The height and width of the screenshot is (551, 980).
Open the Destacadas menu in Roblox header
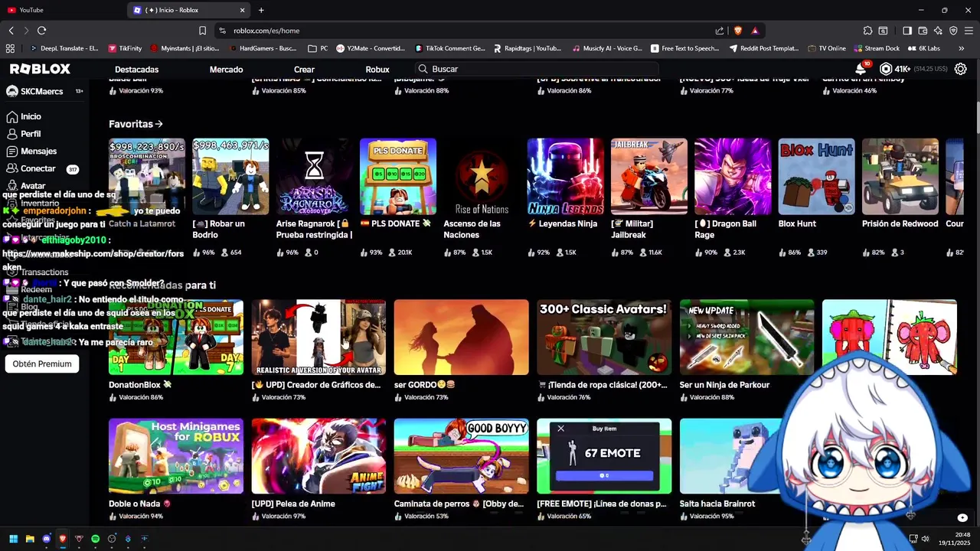137,70
